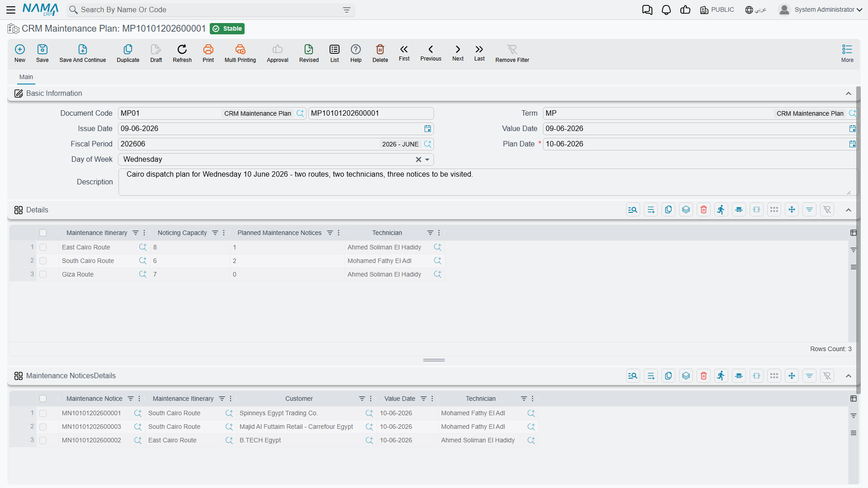
Task: Click the Search By Name Or Code field
Action: pyautogui.click(x=210, y=10)
